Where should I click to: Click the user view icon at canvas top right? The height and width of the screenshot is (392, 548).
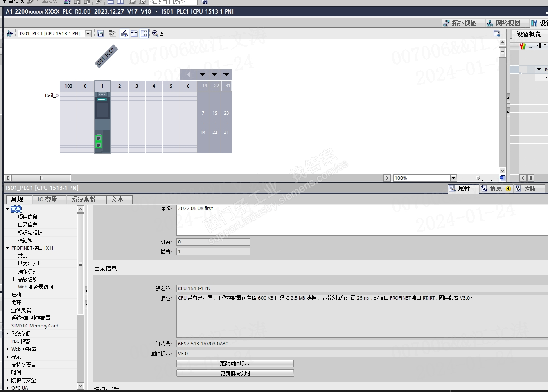(x=497, y=34)
